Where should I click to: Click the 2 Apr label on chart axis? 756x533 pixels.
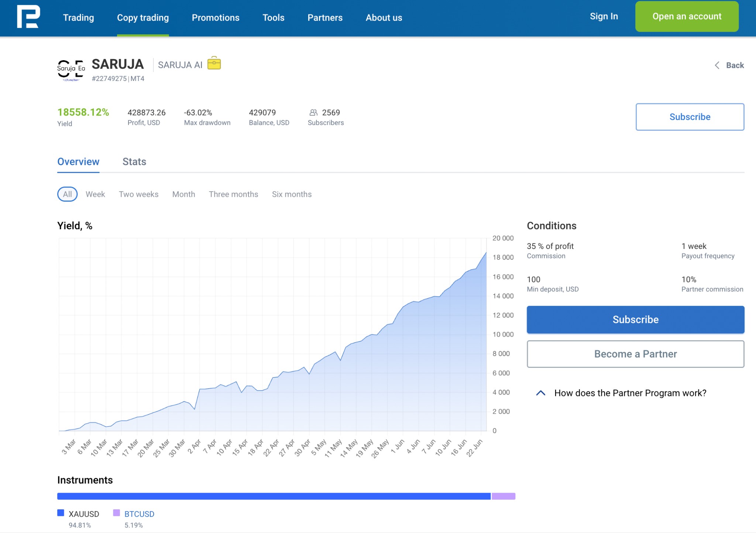pos(194,447)
